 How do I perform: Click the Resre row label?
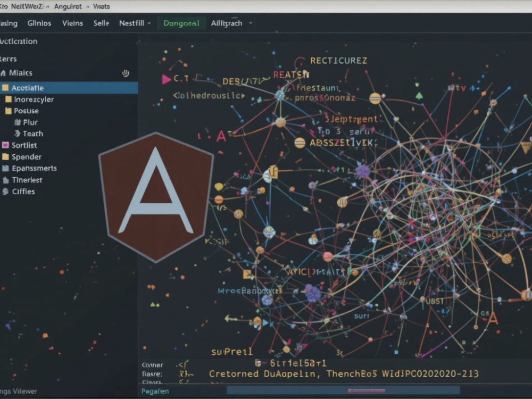[x=152, y=374]
